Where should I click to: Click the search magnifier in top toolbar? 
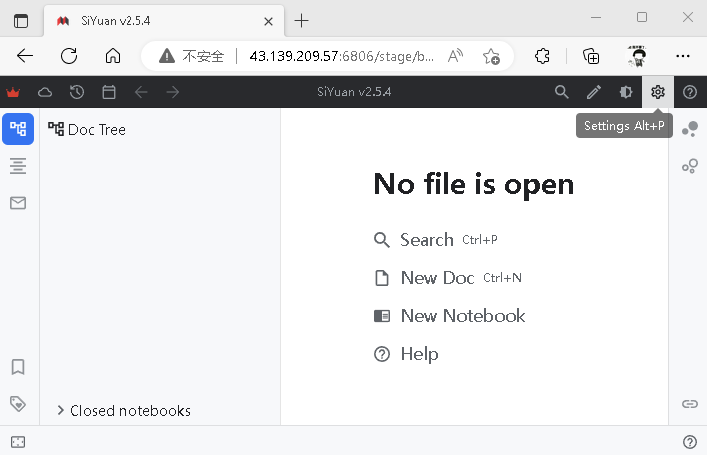(561, 92)
